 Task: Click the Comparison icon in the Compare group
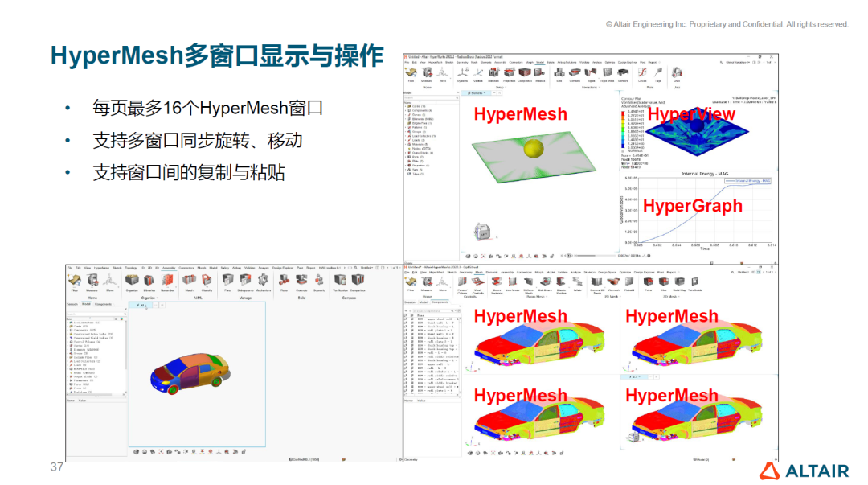(x=358, y=281)
